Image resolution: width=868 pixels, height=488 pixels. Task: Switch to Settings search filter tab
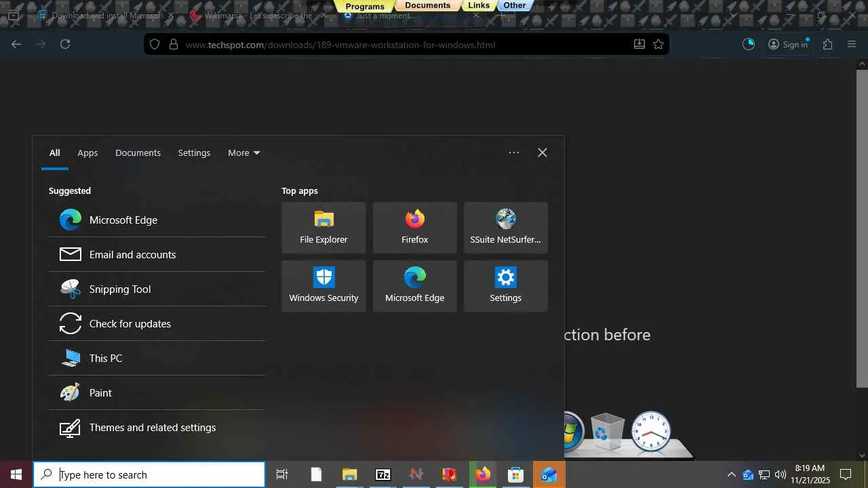click(194, 152)
